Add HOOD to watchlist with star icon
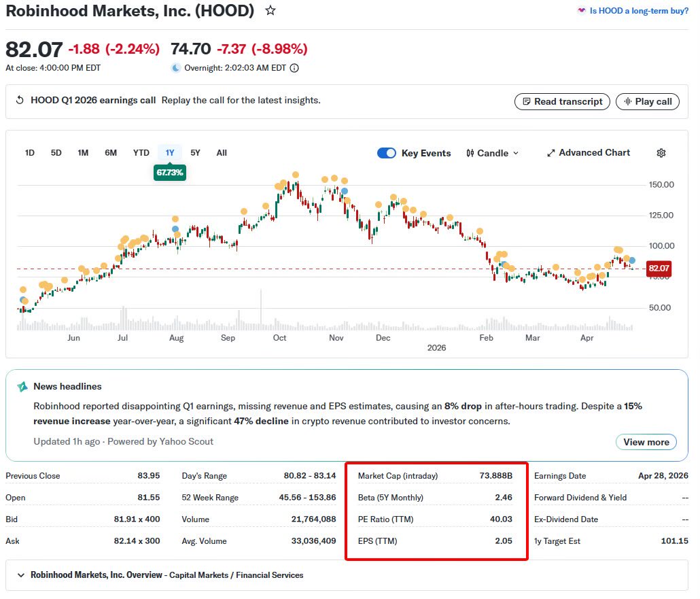Image resolution: width=700 pixels, height=599 pixels. 270,10
